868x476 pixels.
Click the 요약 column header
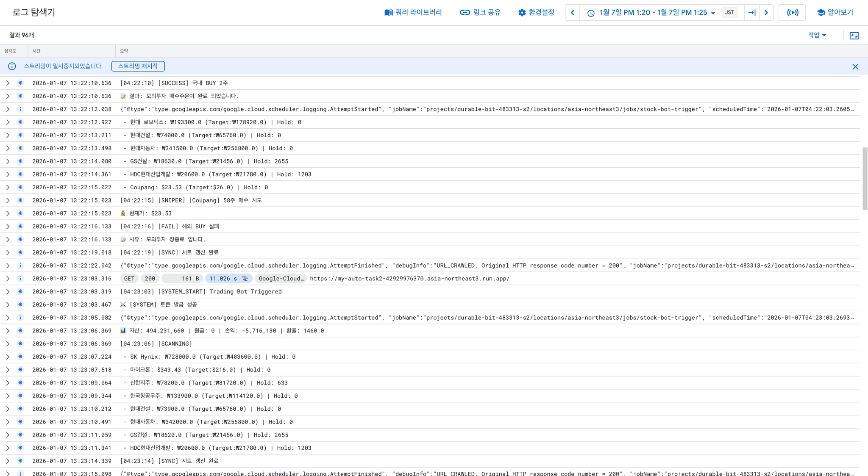(x=124, y=51)
